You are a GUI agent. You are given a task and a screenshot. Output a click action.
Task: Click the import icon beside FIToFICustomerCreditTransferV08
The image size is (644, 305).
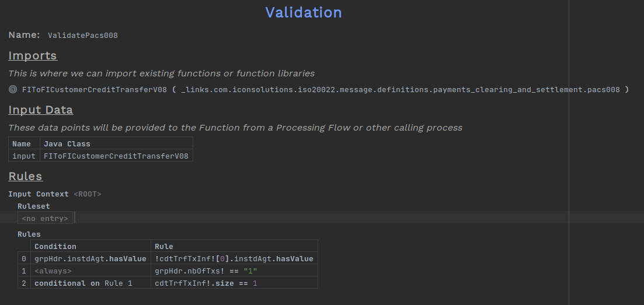point(13,90)
